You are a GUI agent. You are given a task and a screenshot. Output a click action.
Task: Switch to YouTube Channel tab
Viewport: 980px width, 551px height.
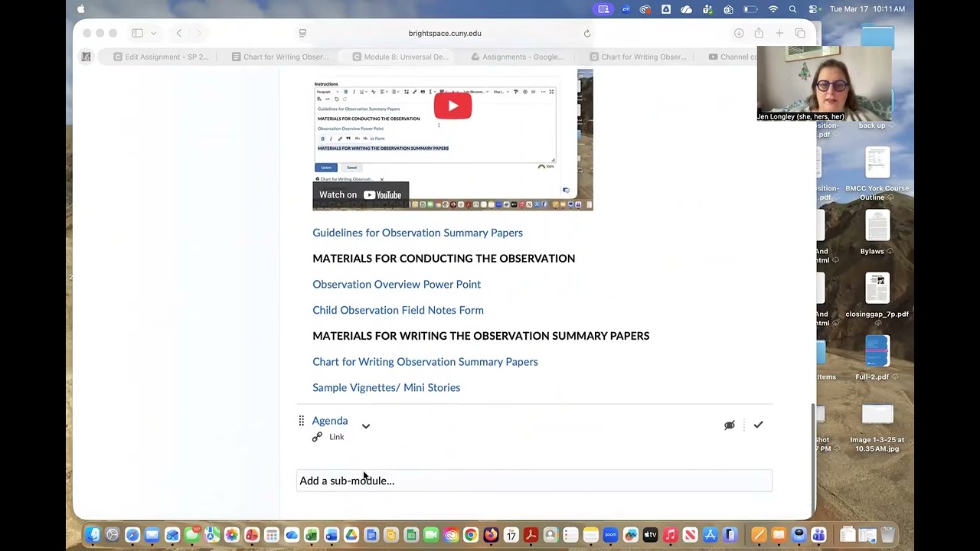click(x=733, y=57)
